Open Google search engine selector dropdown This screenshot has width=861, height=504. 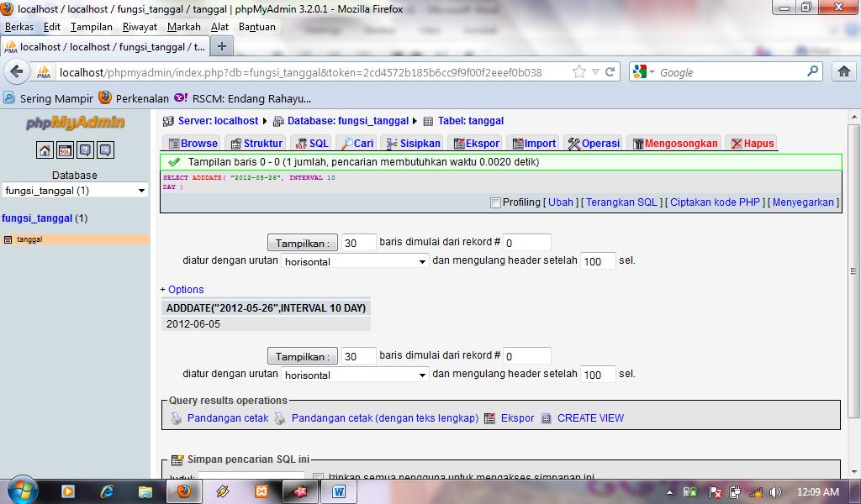tap(643, 72)
